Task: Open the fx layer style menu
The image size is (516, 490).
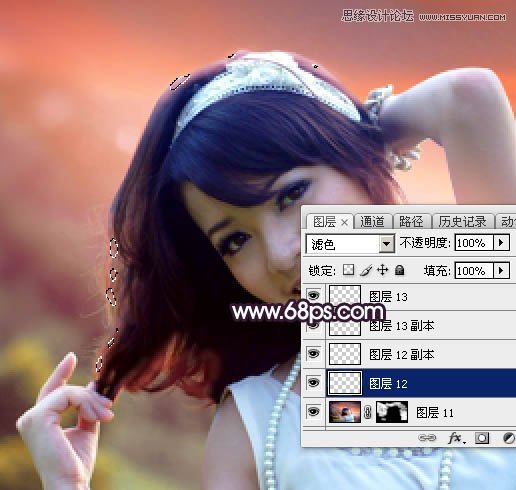Action: point(456,438)
